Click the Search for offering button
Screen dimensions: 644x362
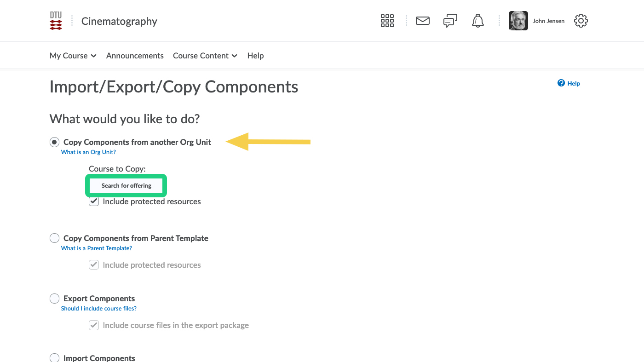[x=126, y=186]
